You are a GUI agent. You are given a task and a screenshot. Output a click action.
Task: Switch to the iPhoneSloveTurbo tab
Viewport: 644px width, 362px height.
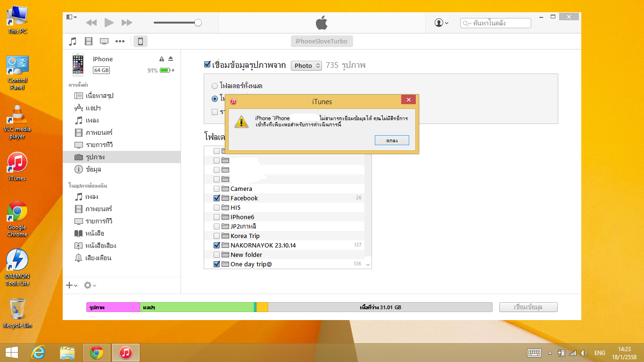[x=322, y=41]
